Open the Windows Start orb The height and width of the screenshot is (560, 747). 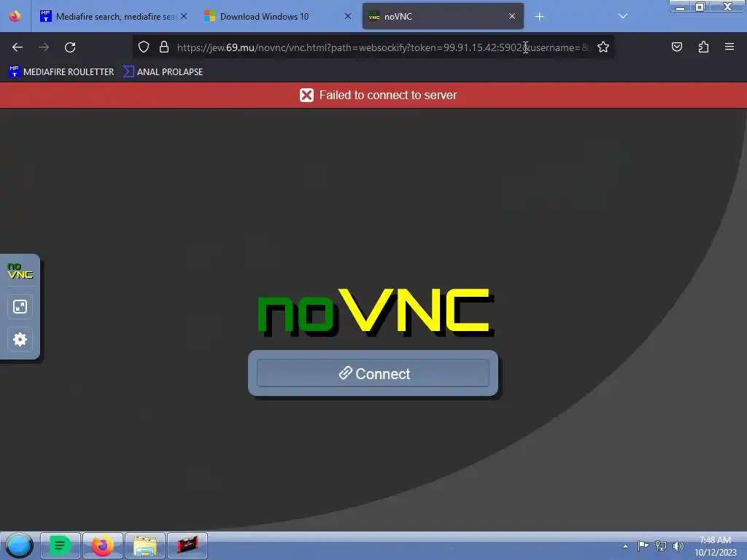(x=19, y=545)
